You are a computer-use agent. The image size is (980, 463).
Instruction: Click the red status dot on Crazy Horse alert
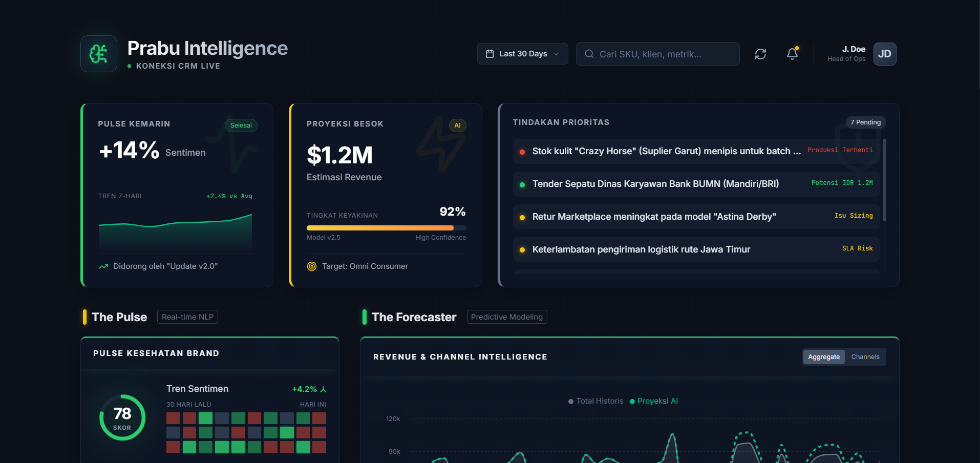tap(522, 152)
